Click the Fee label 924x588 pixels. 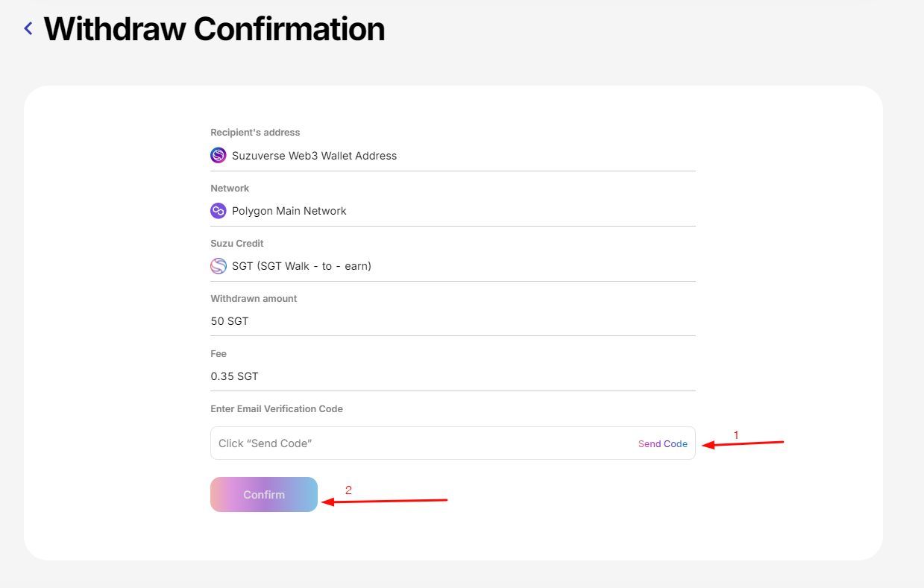[219, 354]
